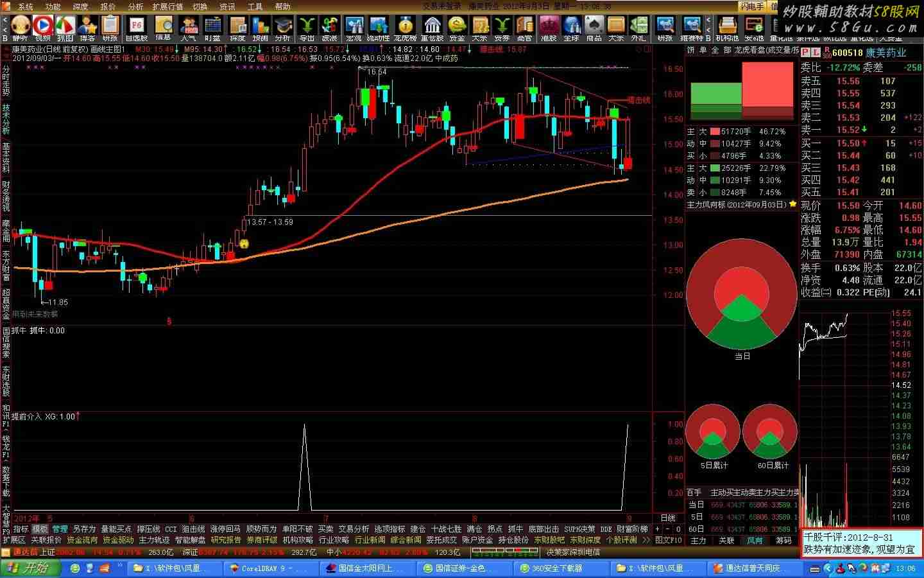Open the 个股评测 link
This screenshot has height=578, width=924.
(x=622, y=540)
